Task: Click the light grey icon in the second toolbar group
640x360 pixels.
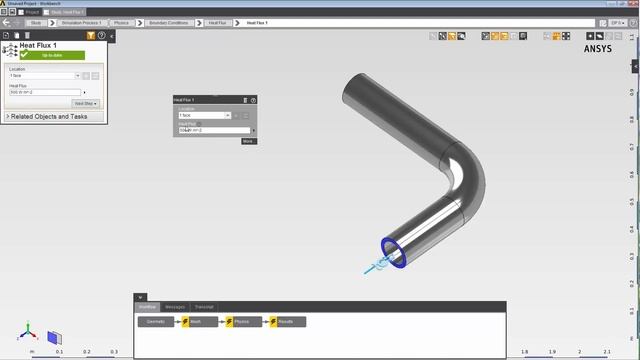Action: pos(513,36)
